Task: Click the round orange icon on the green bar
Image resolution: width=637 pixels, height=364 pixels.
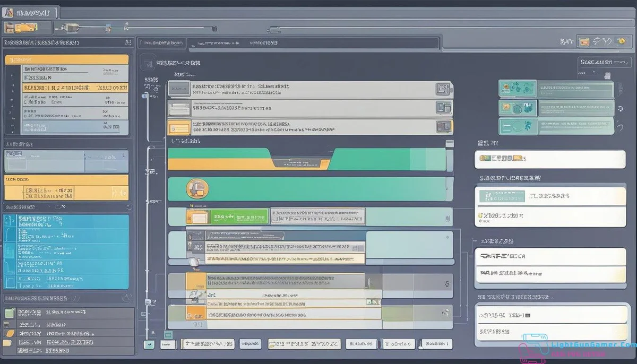Action: coord(197,188)
